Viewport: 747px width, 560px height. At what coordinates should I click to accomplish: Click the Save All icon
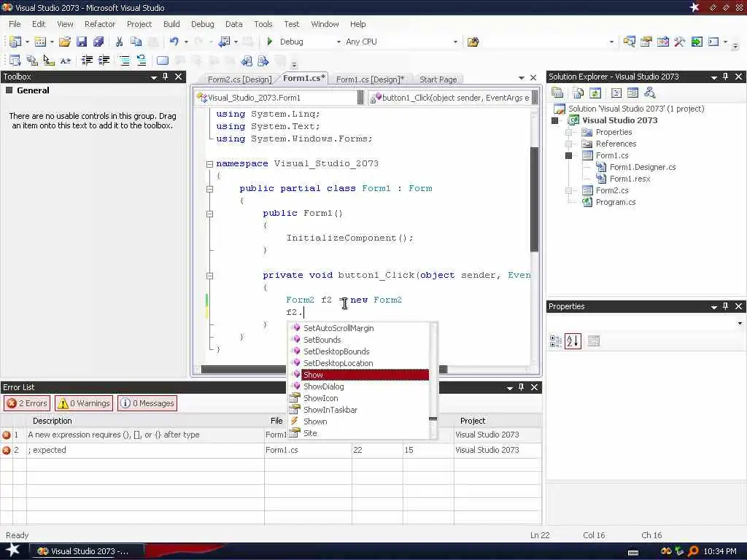point(98,42)
